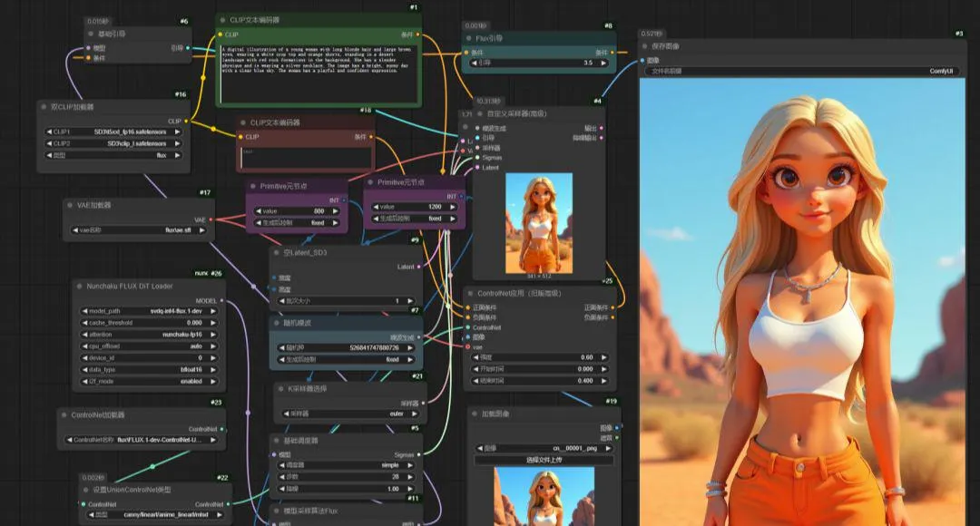Screen dimensions: 980x526
Task: Open CLIP2 model dropdown in 双CLIP加载器
Action: [113, 143]
